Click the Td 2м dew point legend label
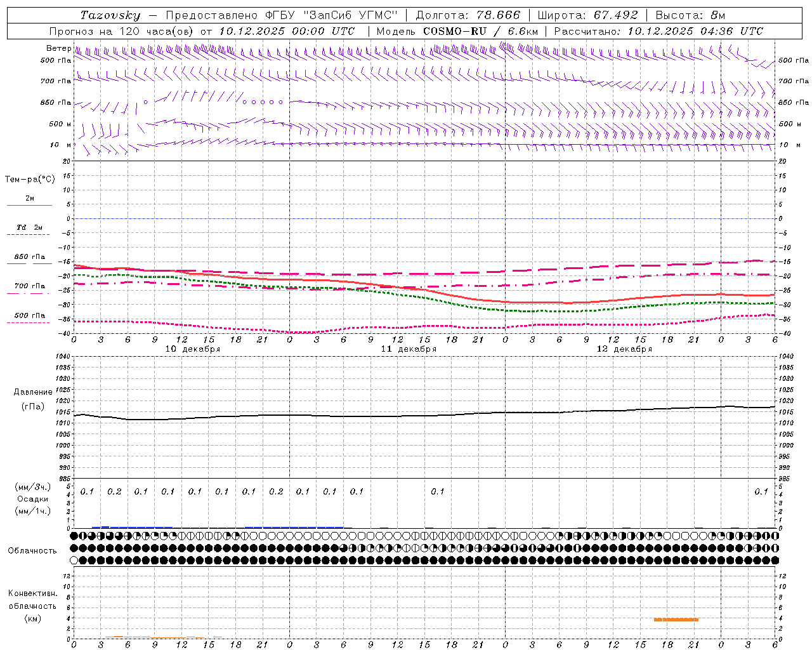Viewport: 812px width, 650px height. pos(29,227)
